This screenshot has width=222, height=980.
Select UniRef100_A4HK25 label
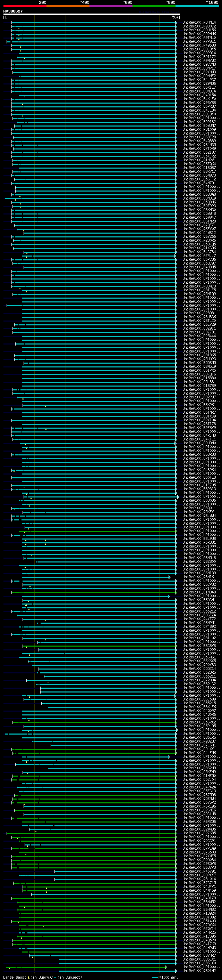[x=199, y=932]
